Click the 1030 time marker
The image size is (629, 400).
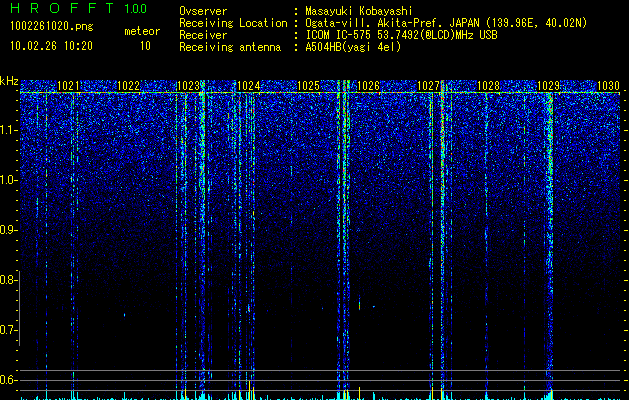[x=608, y=85]
